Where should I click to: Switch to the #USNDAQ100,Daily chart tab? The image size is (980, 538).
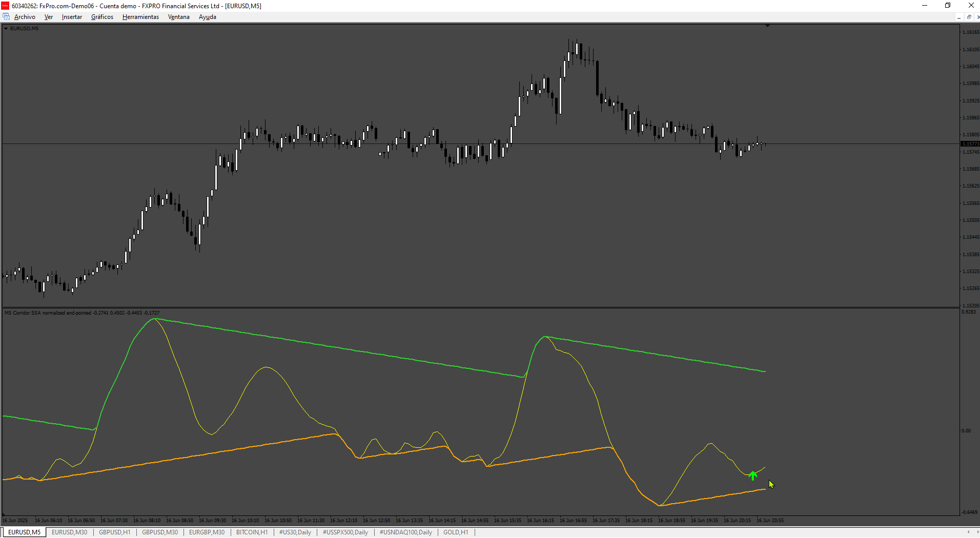[x=406, y=532]
